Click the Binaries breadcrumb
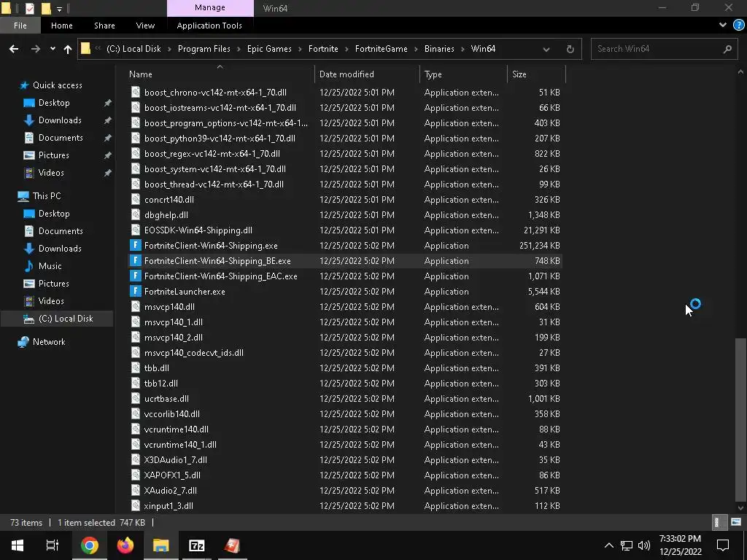Image resolution: width=747 pixels, height=560 pixels. pos(439,49)
